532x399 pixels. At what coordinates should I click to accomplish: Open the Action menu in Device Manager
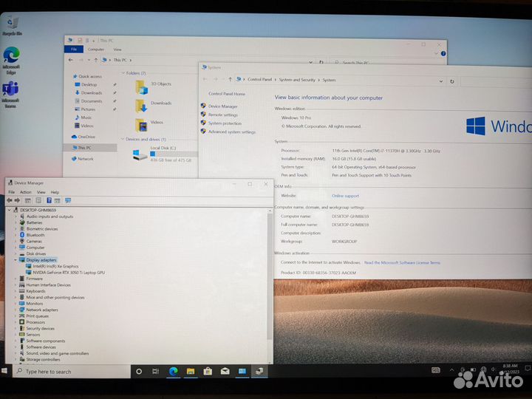pyautogui.click(x=25, y=192)
